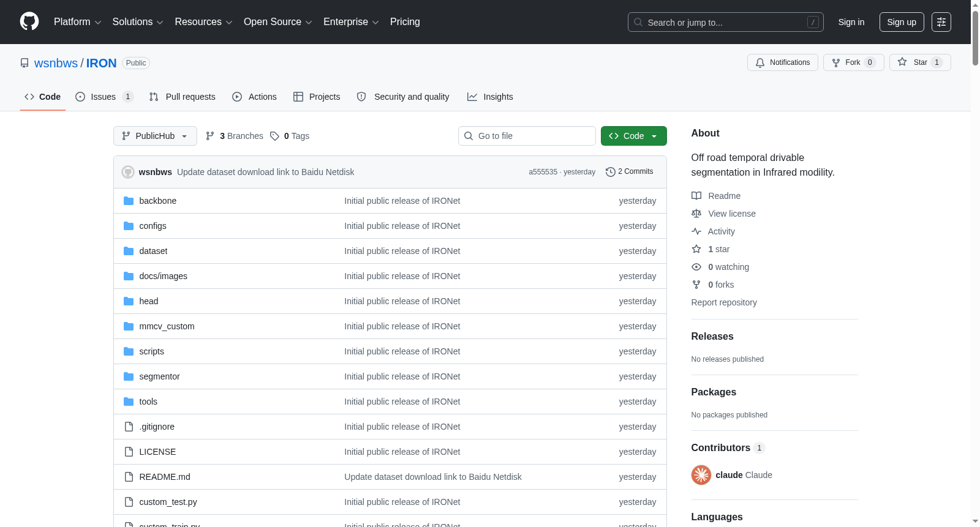Open the commit hash a555535 link

point(543,172)
